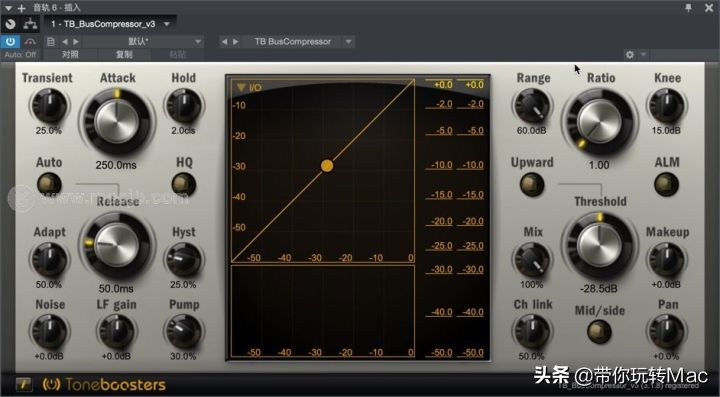Click the Hold knob
The width and height of the screenshot is (720, 397).
point(183,105)
